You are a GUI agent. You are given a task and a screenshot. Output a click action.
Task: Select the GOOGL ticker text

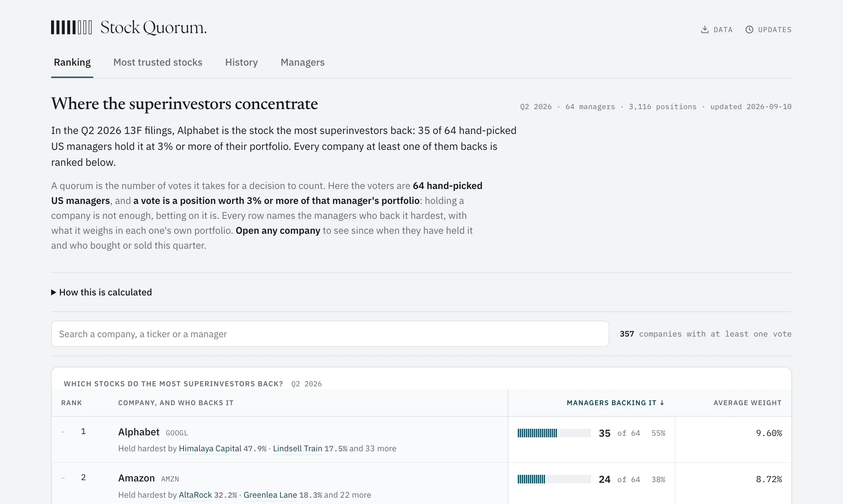point(177,433)
